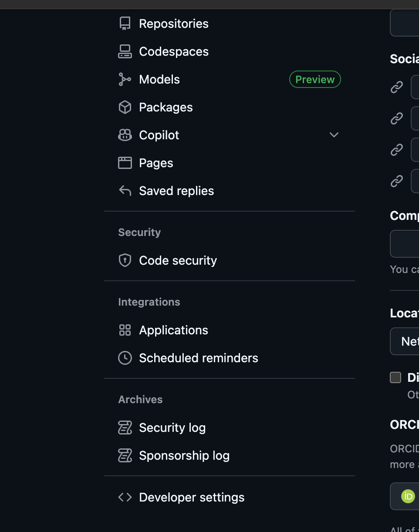
Task: Click the Scheduled reminders clock icon
Action: pyautogui.click(x=125, y=357)
